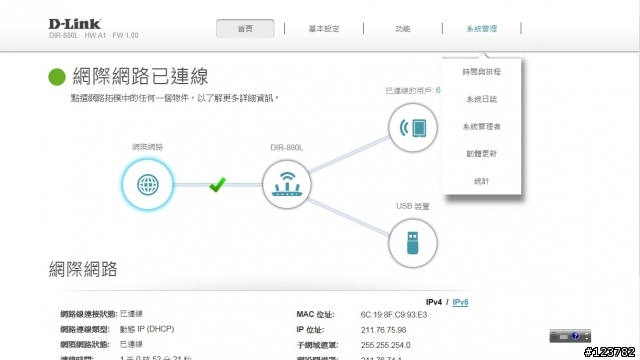Switch to the IPv6 link
This screenshot has height=360, width=640.
[x=460, y=302]
